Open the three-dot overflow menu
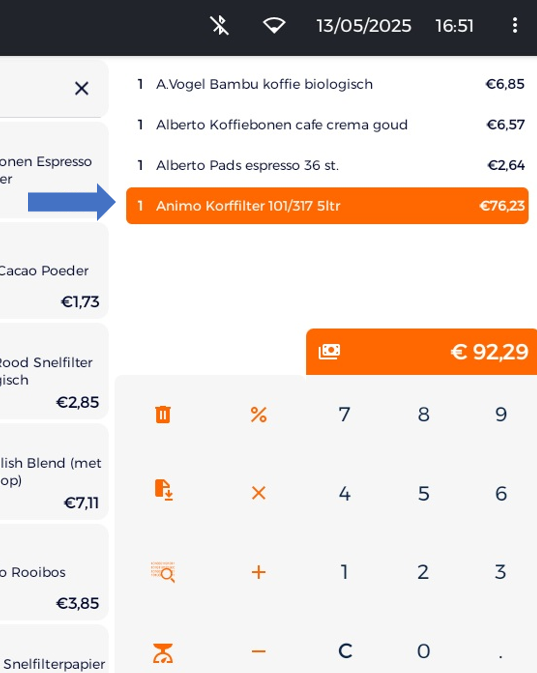Screen dimensions: 537x673 coord(515,26)
